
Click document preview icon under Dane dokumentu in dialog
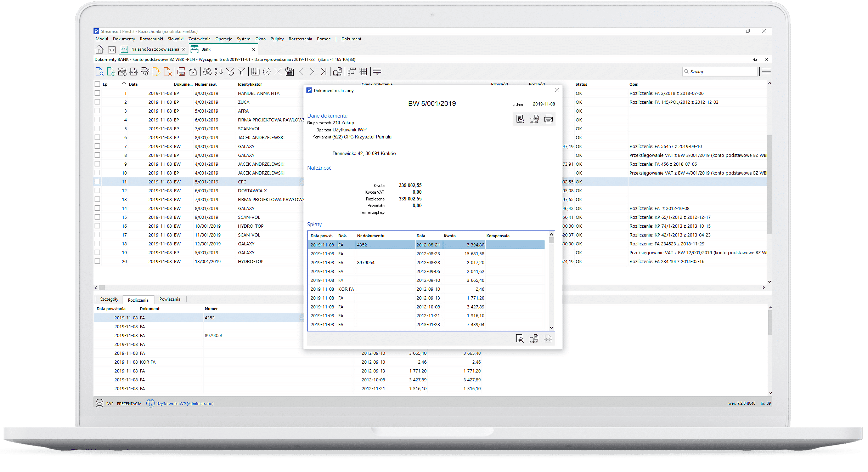[520, 119]
